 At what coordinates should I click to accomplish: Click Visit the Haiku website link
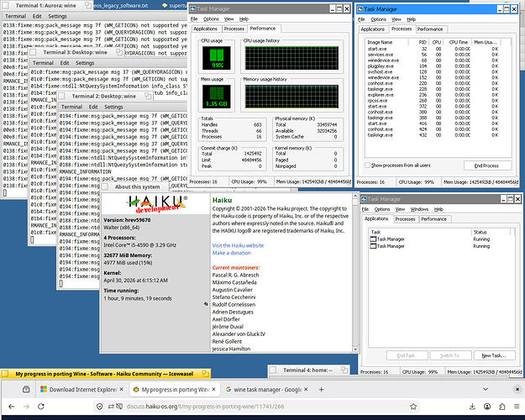tap(238, 245)
